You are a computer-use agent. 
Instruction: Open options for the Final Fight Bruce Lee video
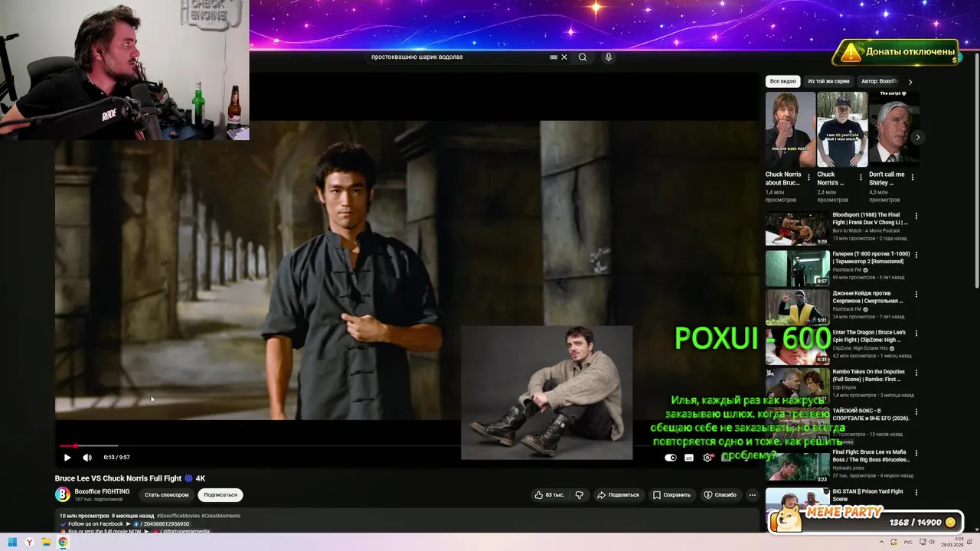point(916,453)
